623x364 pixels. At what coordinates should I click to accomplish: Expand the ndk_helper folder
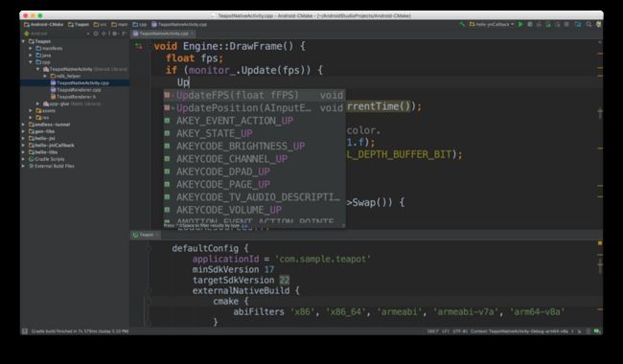coord(45,76)
